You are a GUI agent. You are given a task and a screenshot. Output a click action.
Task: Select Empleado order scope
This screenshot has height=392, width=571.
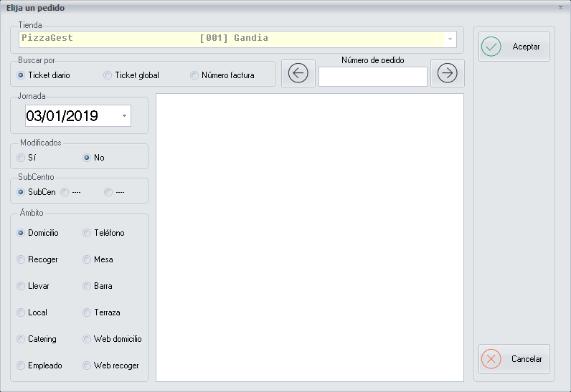click(21, 365)
